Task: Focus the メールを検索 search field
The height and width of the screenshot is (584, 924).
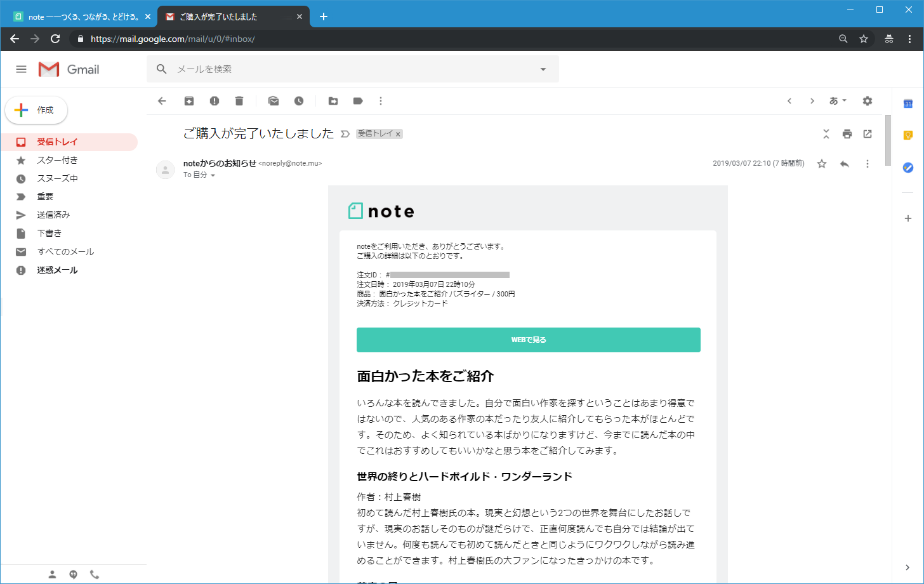Action: coord(352,69)
